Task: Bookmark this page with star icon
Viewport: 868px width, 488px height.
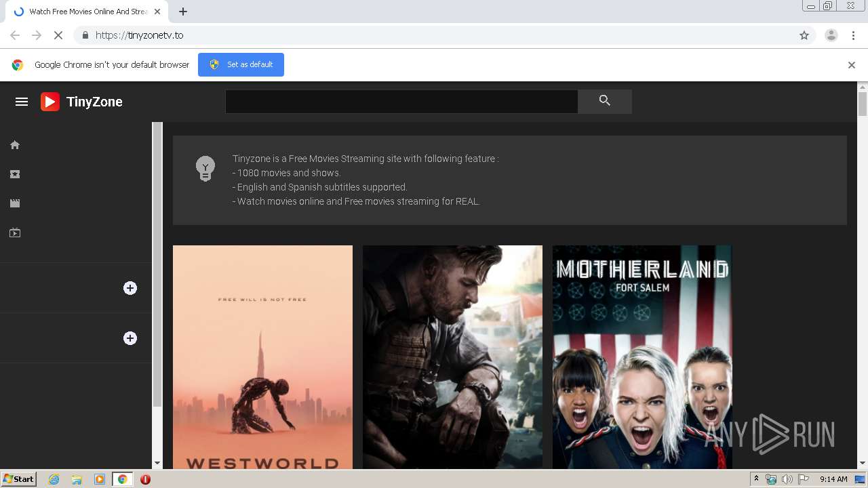Action: [x=804, y=35]
